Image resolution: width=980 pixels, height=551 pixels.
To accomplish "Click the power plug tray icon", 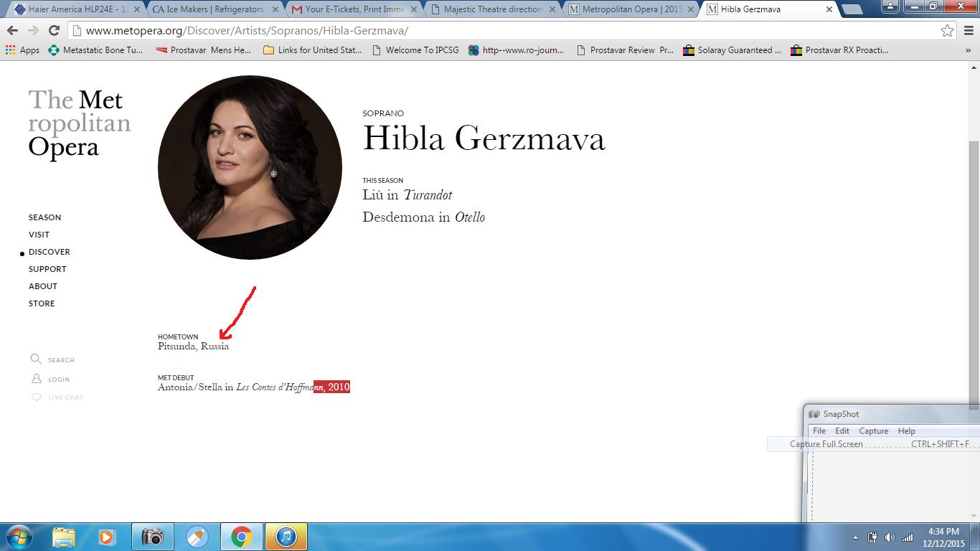I will pyautogui.click(x=873, y=537).
